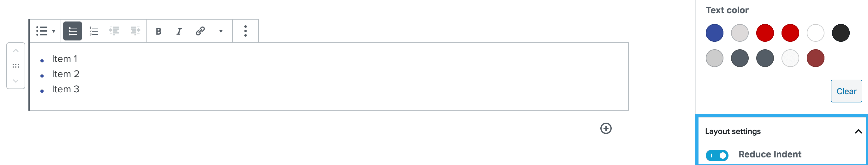
Task: Apply italic formatting
Action: pos(179,31)
